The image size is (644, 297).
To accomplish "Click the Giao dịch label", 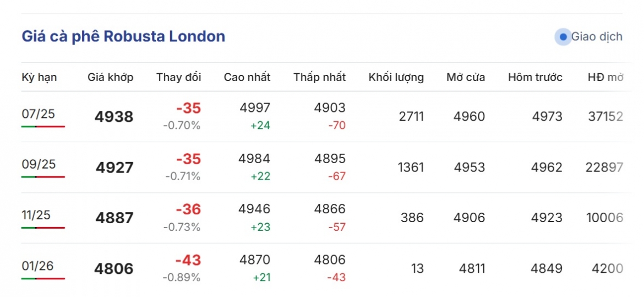I will tap(597, 37).
